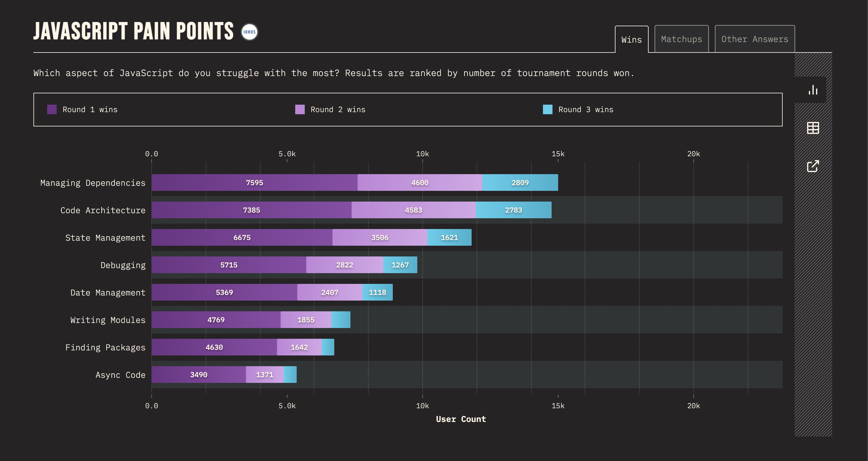Click the share/export arrow icon
The width and height of the screenshot is (868, 461).
pos(813,166)
